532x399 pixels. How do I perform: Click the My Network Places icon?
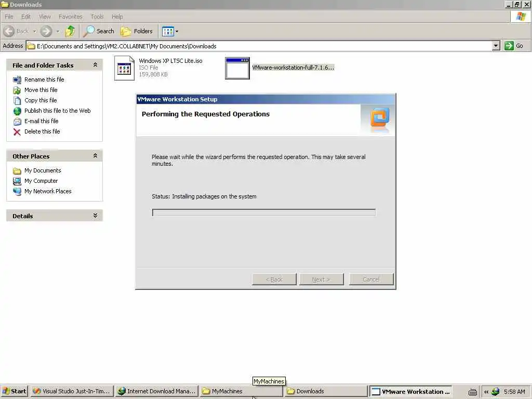(x=17, y=192)
